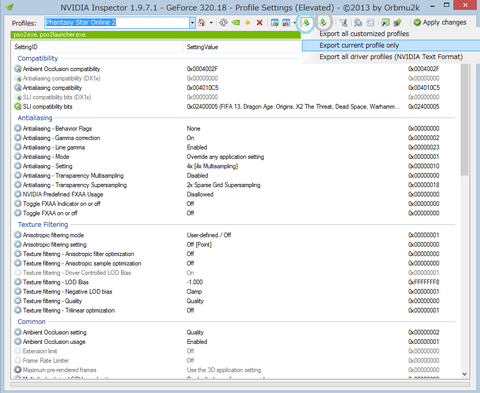Viewport: 480px width, 393px height.
Task: Click the import profiles toolbar icon
Action: tap(322, 22)
